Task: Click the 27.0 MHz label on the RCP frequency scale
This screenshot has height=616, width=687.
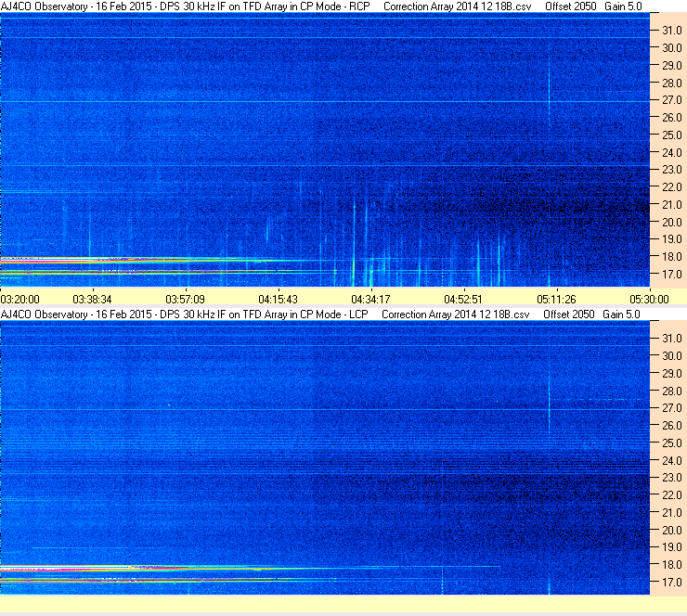Action: coord(671,100)
